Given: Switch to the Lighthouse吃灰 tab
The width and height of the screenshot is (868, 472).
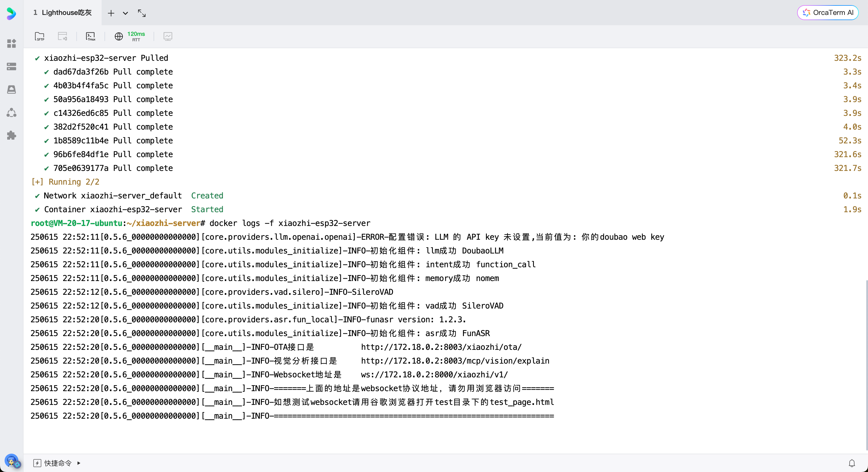Looking at the screenshot, I should (63, 12).
